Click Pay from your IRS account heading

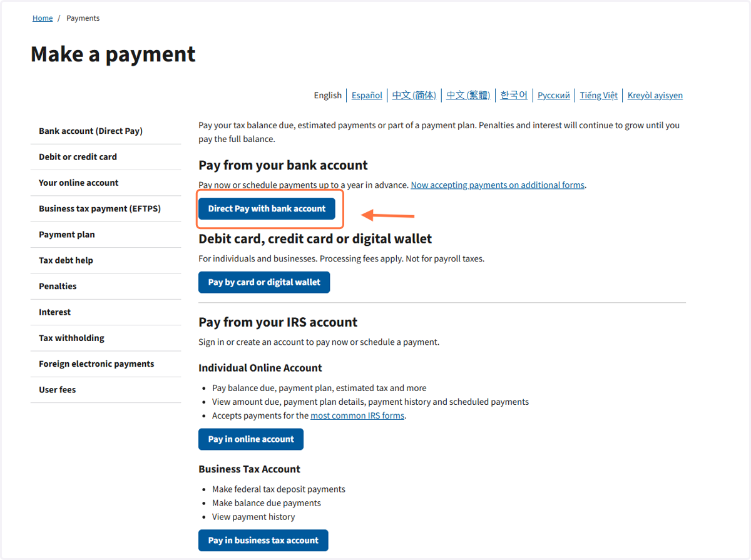tap(278, 322)
